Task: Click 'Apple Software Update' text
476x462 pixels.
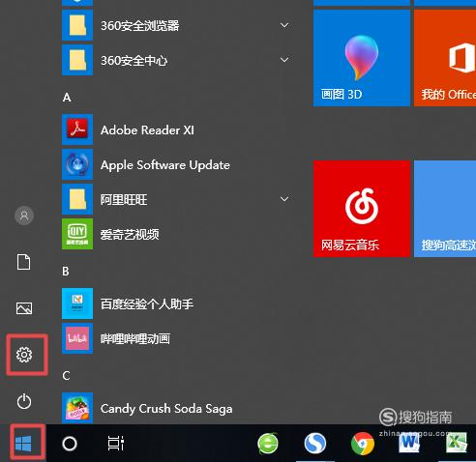Action: coord(165,165)
